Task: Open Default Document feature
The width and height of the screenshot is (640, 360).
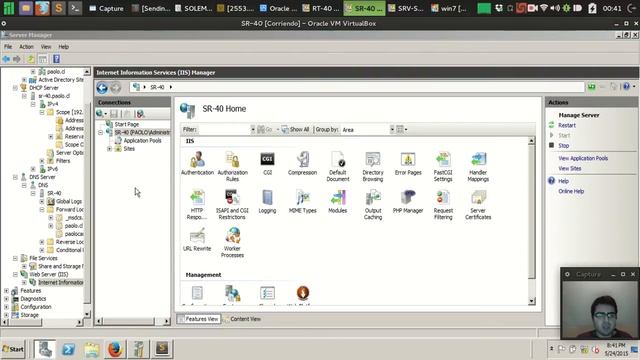Action: [338, 166]
